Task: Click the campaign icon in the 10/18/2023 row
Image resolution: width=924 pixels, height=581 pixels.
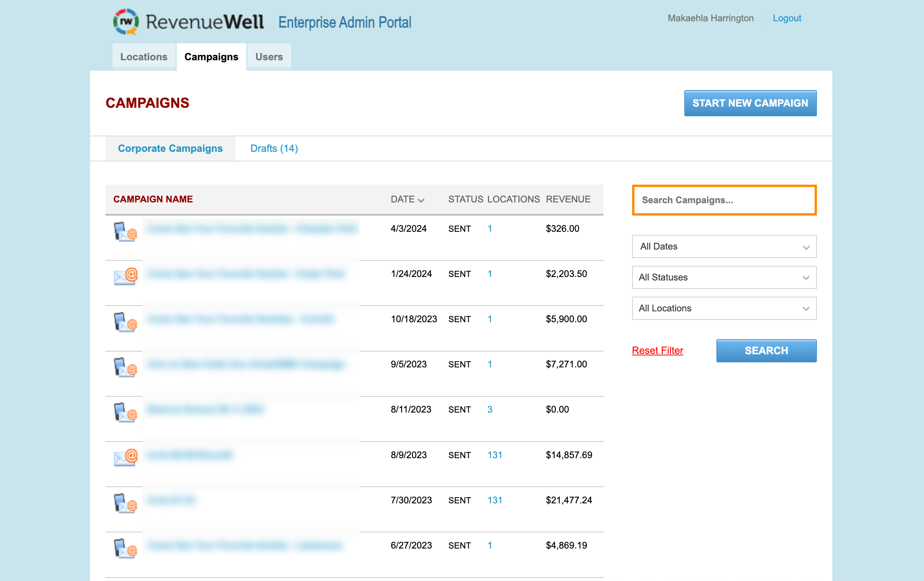Action: click(125, 322)
